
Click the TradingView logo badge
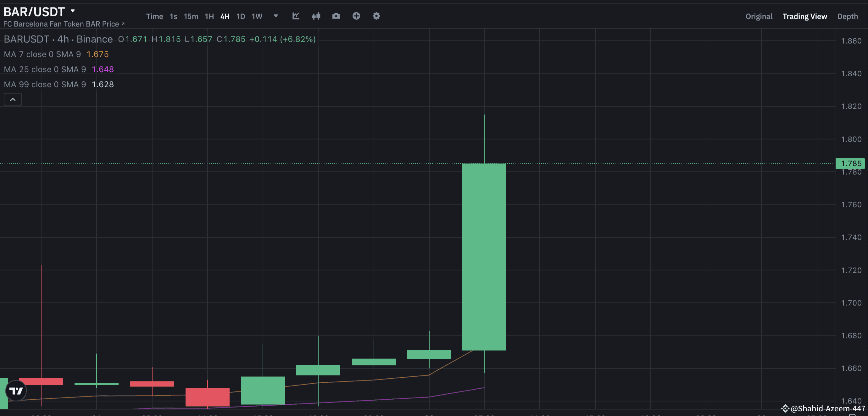(16, 391)
